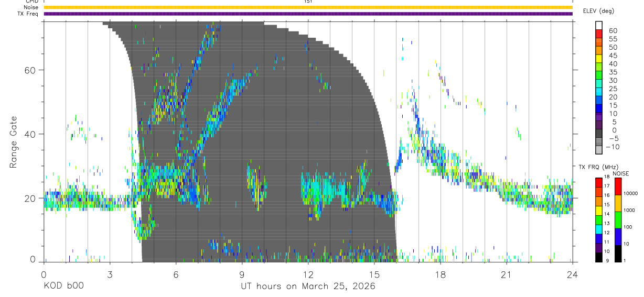Click x-axis tick label '15'
The image size is (644, 297).
374,274
